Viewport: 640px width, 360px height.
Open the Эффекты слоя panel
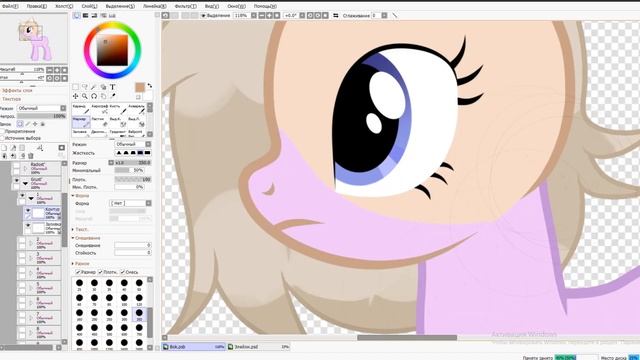coord(17,91)
